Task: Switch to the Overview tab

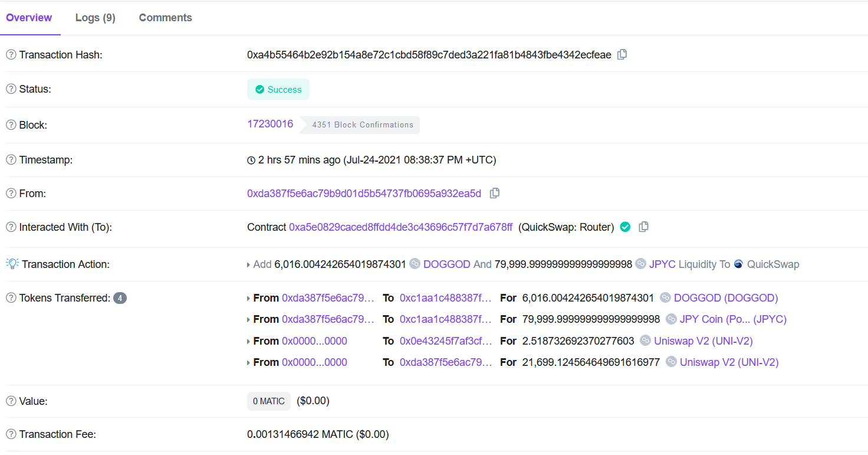Action: click(29, 18)
